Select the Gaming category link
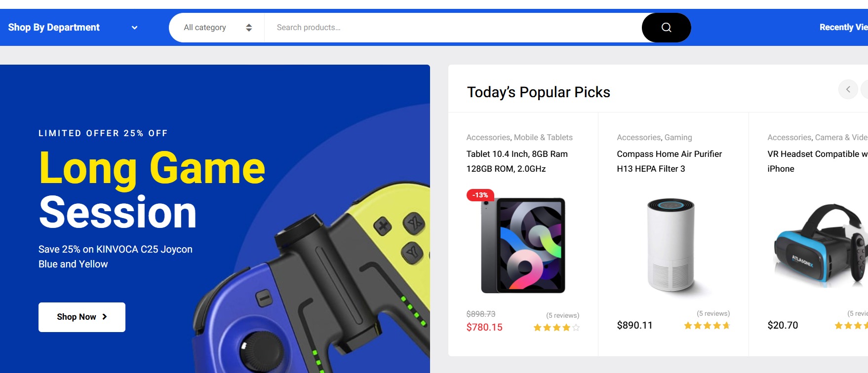Screen dimensions: 868x373 [x=677, y=137]
